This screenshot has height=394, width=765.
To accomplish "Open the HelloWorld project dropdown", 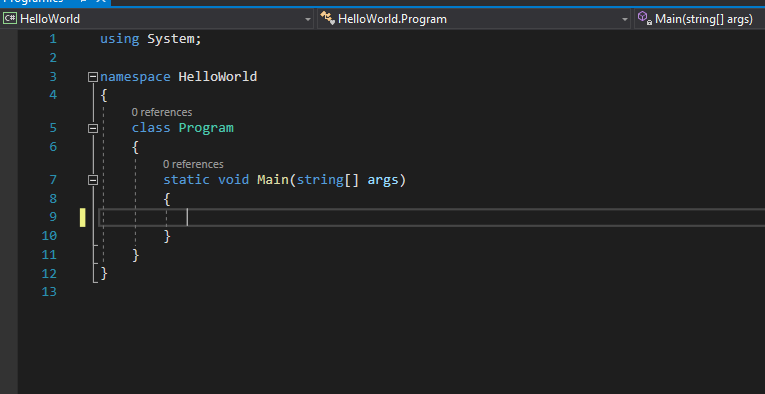I will pyautogui.click(x=157, y=19).
